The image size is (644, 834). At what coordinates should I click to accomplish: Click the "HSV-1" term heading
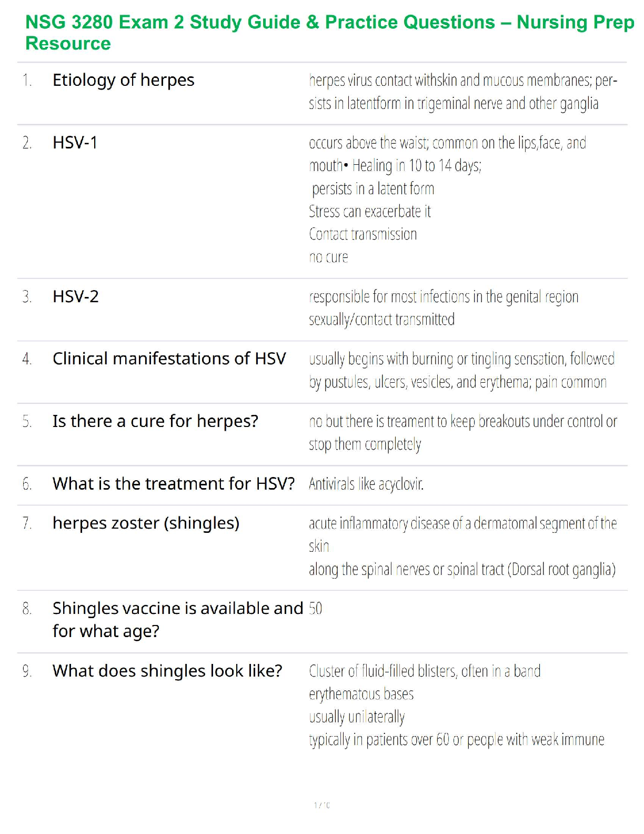[75, 143]
